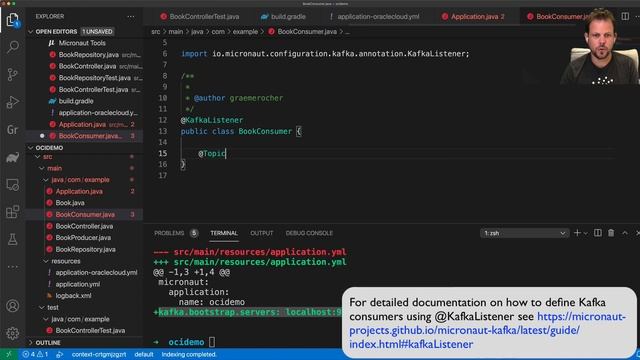The image size is (640, 360).
Task: Open Micronaut Tools in open editors
Action: coord(82,43)
